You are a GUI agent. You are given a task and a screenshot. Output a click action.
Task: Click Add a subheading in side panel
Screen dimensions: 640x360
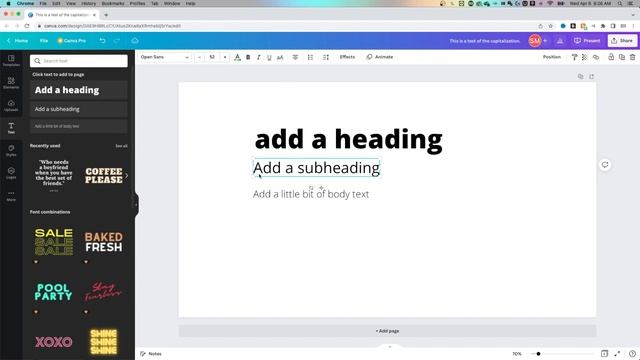79,109
